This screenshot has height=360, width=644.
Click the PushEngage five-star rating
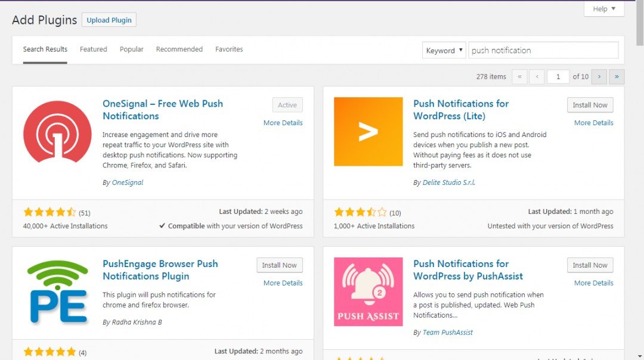point(49,352)
